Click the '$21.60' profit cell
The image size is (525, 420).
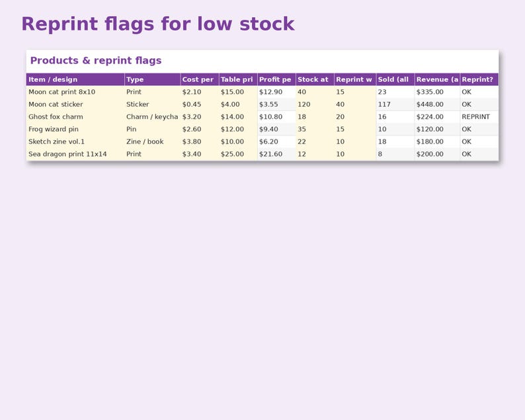tap(276, 154)
